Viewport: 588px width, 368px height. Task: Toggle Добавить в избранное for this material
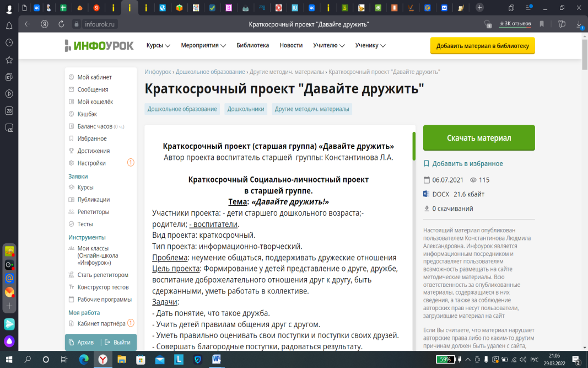tap(462, 163)
